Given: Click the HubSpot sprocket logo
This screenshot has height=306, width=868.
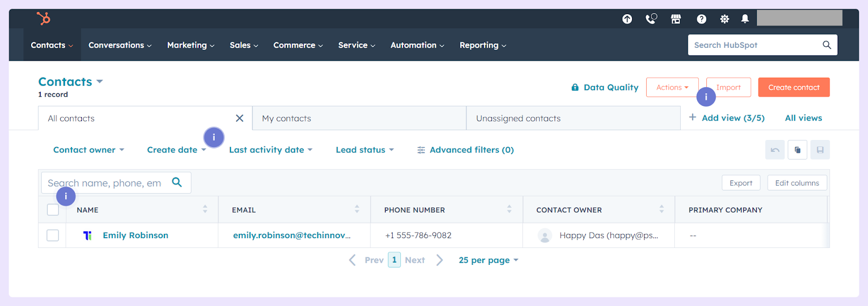Looking at the screenshot, I should pos(43,18).
